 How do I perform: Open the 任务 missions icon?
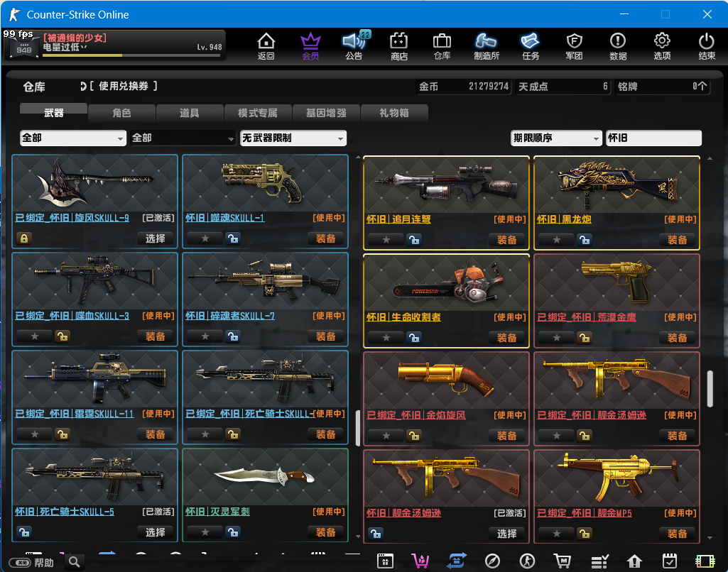pos(531,46)
